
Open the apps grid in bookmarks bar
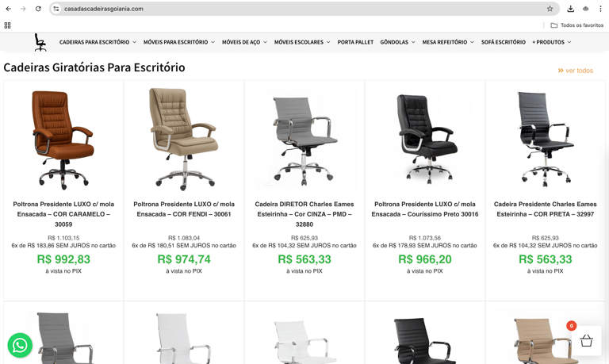(x=7, y=25)
